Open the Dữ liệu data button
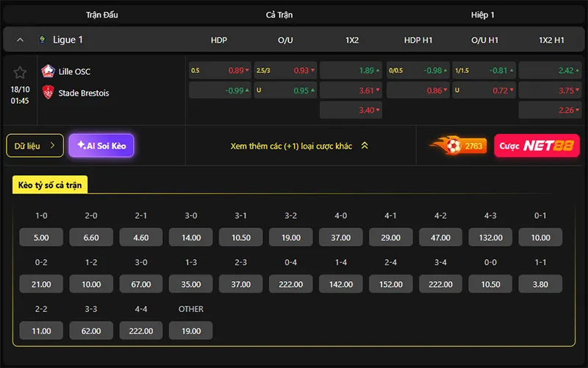The width and height of the screenshot is (588, 368). pos(35,146)
